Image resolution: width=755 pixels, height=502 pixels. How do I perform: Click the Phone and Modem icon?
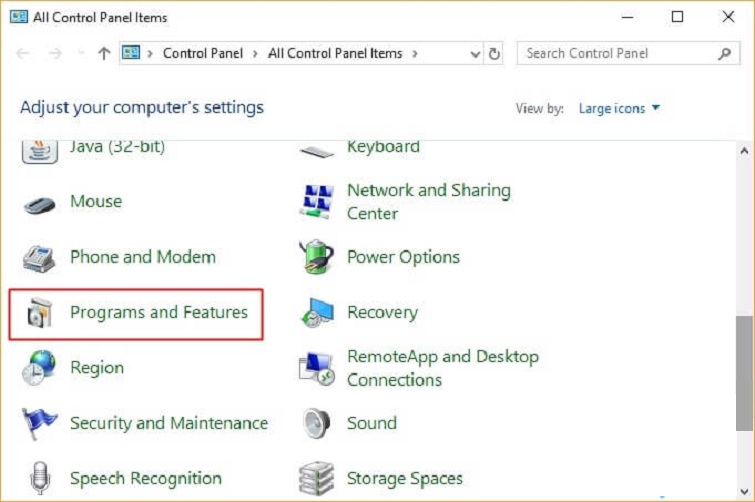[x=40, y=258]
